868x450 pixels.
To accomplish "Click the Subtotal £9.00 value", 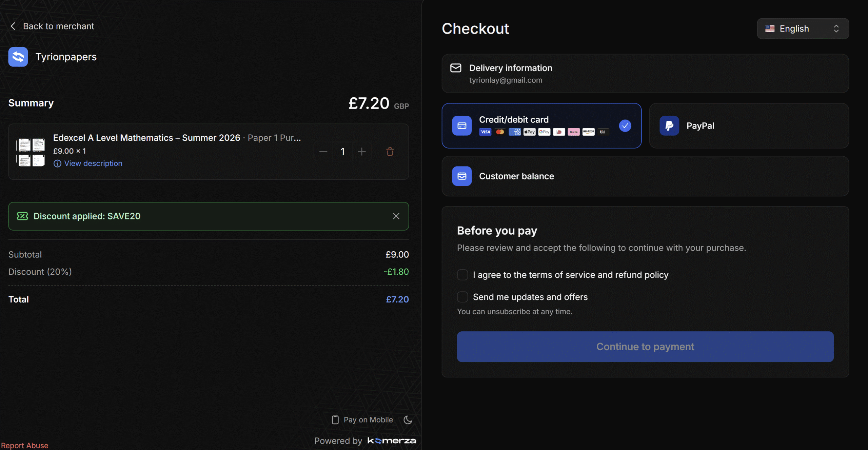I will point(397,254).
